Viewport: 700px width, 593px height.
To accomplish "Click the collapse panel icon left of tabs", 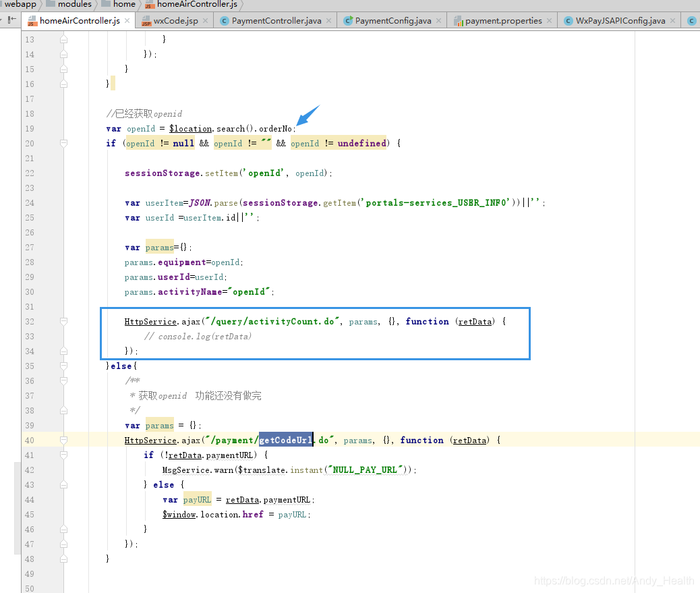I will point(11,20).
